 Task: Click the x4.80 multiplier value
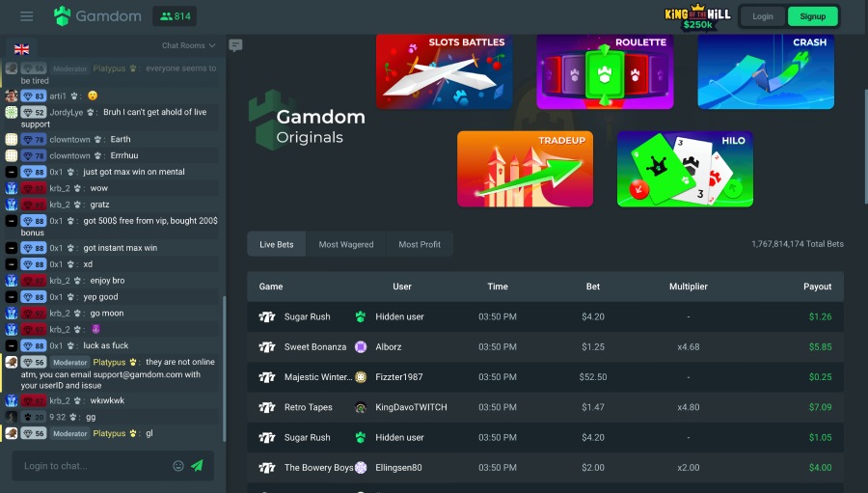pos(688,407)
